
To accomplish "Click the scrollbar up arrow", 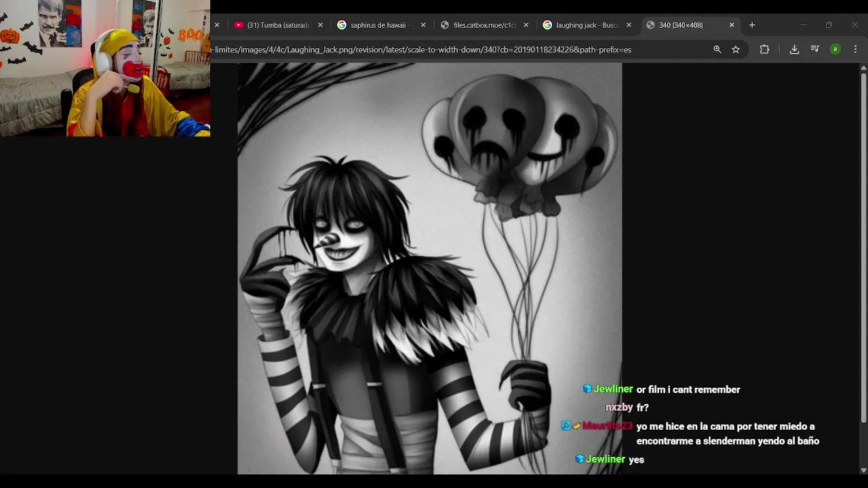I will click(x=863, y=68).
